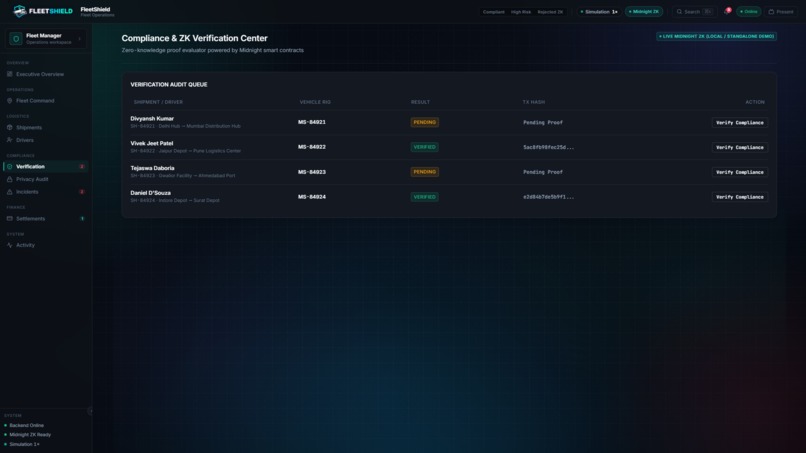Select driver name Vivek Jeet Patel
The height and width of the screenshot is (453, 806).
pyautogui.click(x=152, y=143)
